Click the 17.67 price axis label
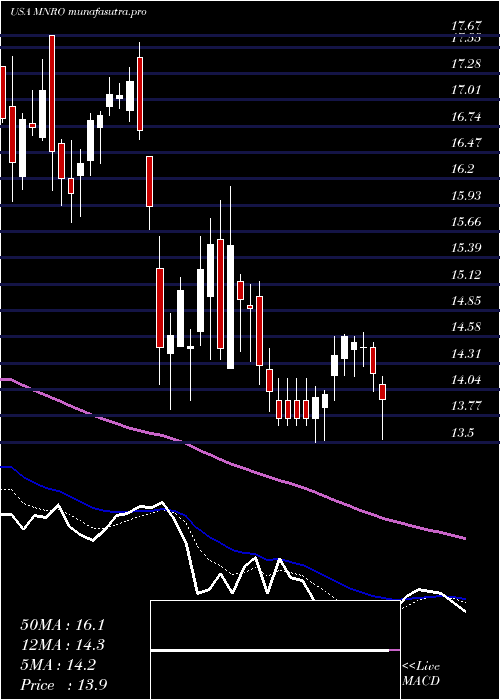The image size is (500, 700). click(466, 28)
